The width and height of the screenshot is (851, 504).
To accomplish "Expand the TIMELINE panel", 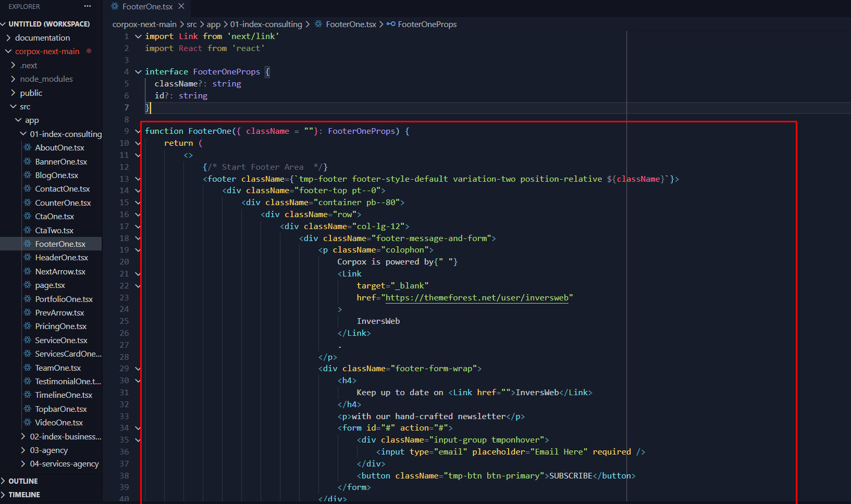I will [x=24, y=495].
